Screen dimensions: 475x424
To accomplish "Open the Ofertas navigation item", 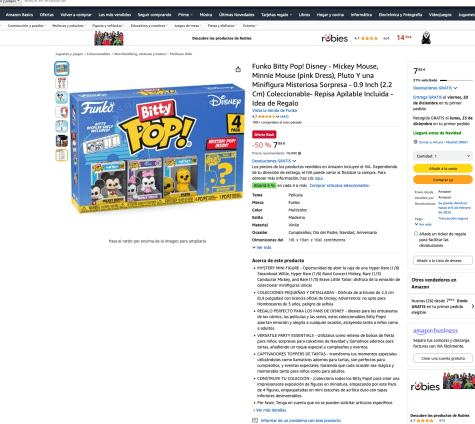I will 47,15.
